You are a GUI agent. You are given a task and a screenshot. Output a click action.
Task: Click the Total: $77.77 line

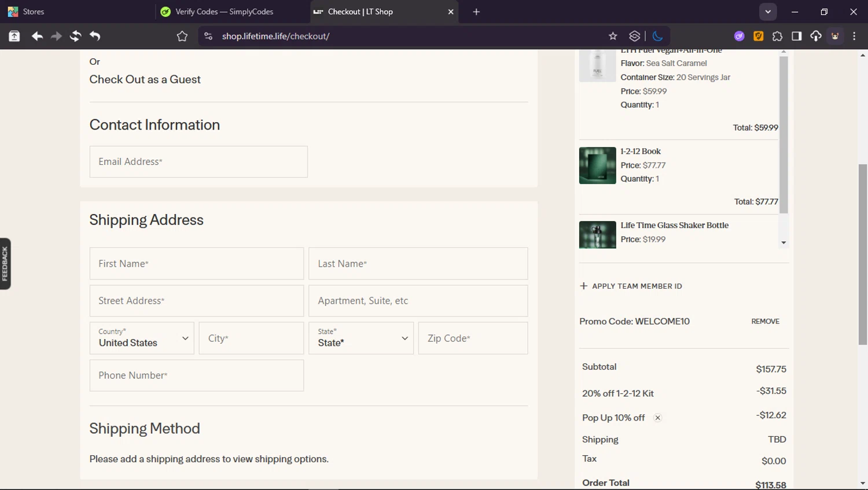(756, 201)
